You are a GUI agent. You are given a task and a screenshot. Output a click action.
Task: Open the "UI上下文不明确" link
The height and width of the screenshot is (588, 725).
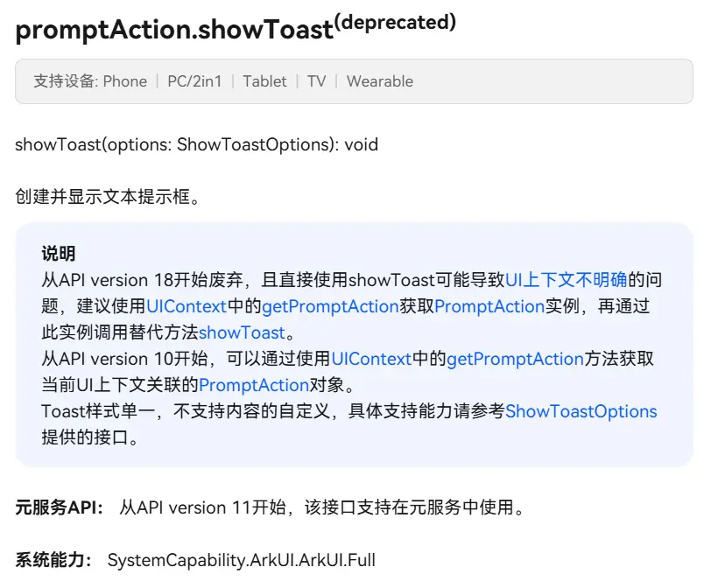coord(567,280)
